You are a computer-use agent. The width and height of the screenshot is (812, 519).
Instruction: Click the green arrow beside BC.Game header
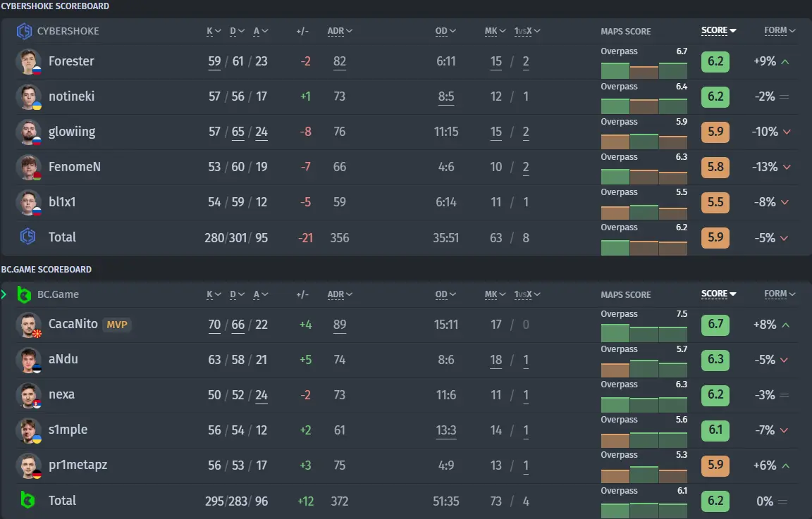pos(4,294)
